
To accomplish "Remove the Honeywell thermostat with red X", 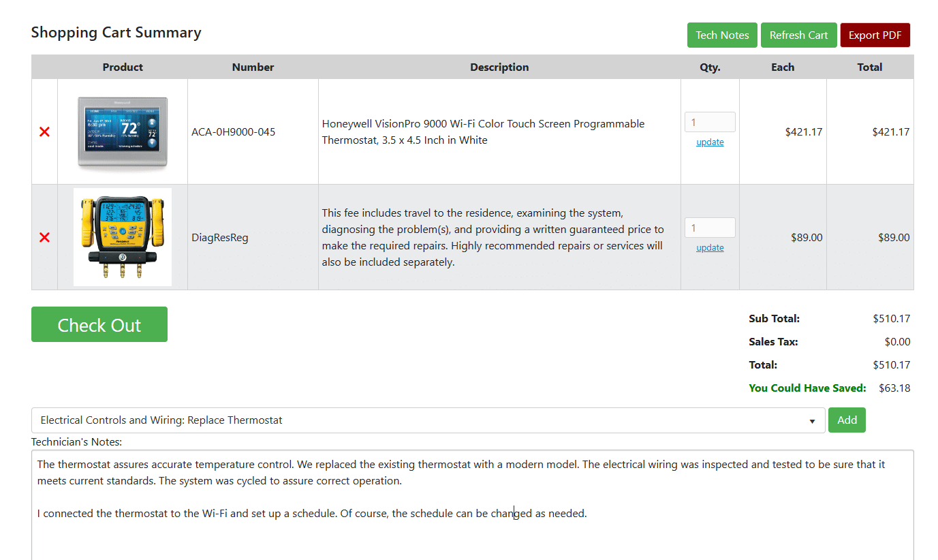I will tap(44, 132).
